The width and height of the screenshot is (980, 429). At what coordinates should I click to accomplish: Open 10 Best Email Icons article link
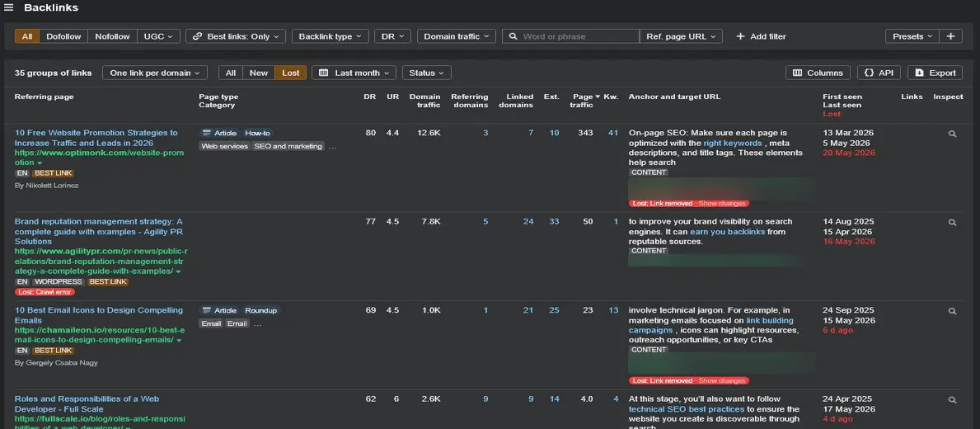point(99,315)
